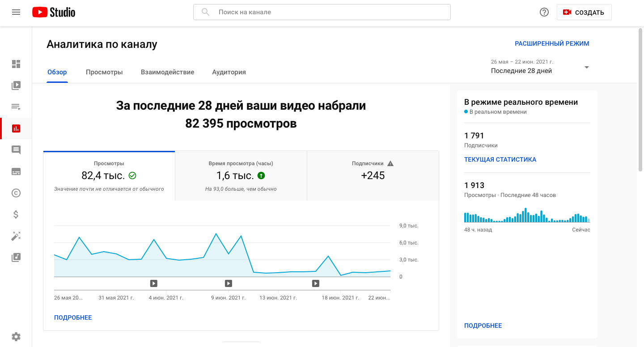Click the На 93,0 больше, чем обычно note

tap(241, 189)
